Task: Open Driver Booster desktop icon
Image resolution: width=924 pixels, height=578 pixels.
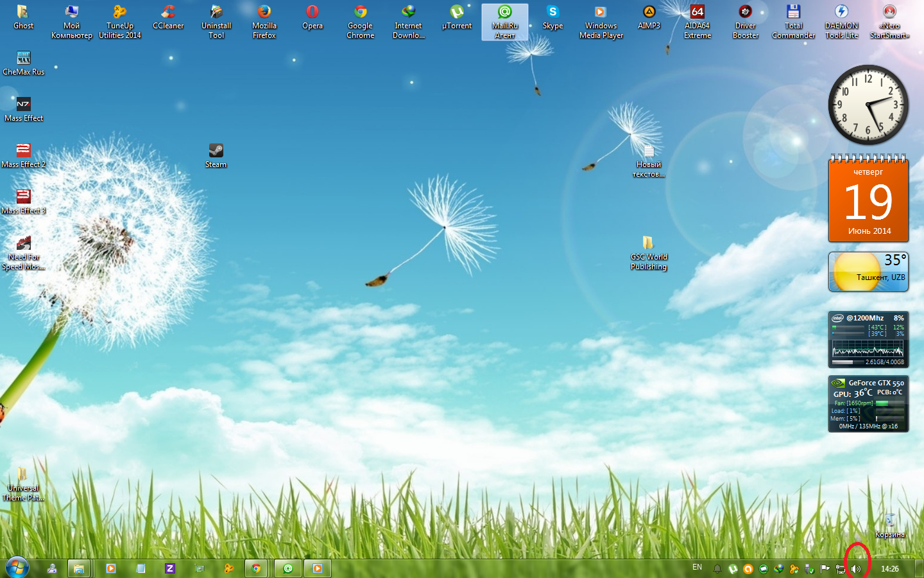Action: [x=746, y=22]
